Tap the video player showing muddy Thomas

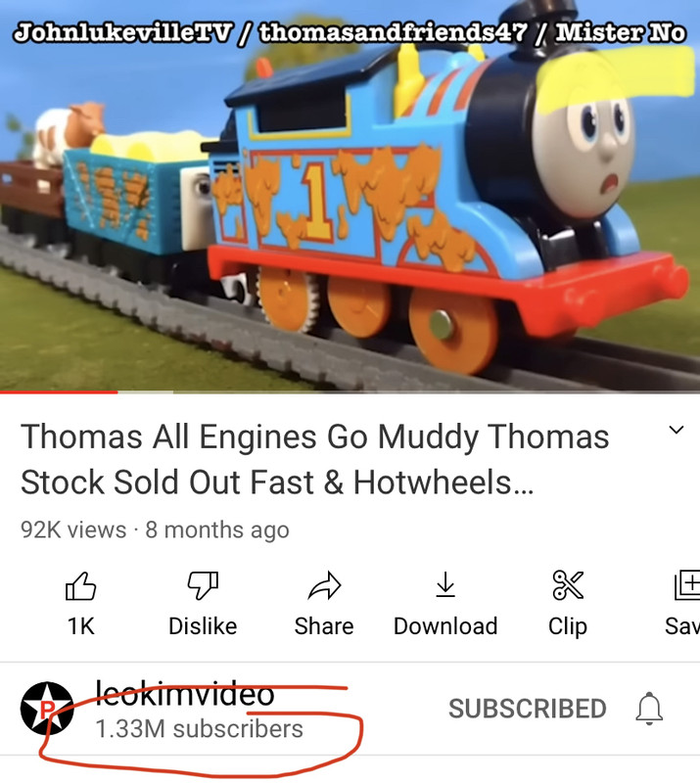[x=350, y=196]
